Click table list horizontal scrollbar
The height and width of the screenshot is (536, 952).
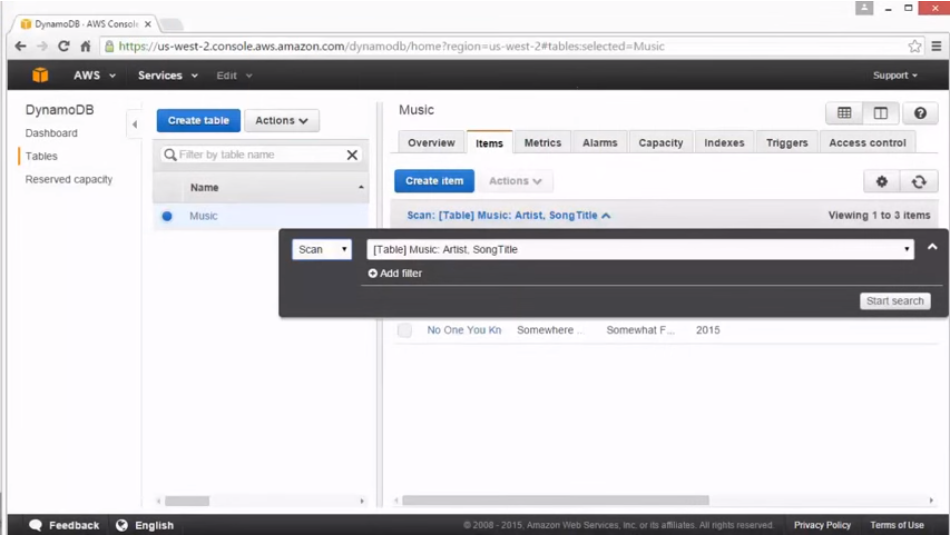coord(187,501)
